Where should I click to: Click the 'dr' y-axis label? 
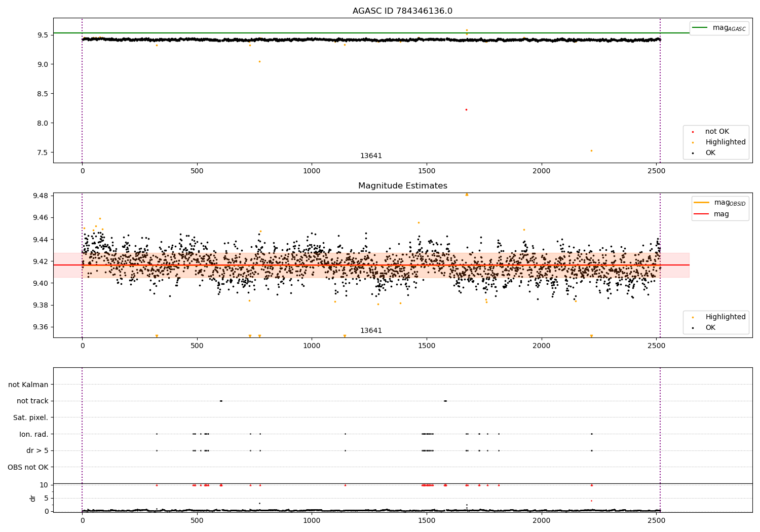(33, 498)
